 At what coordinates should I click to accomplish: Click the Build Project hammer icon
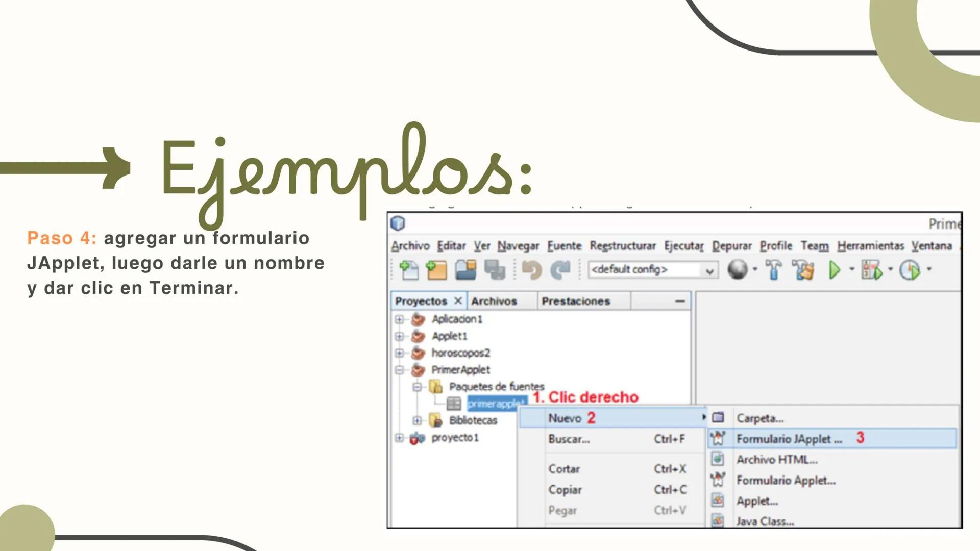point(772,270)
